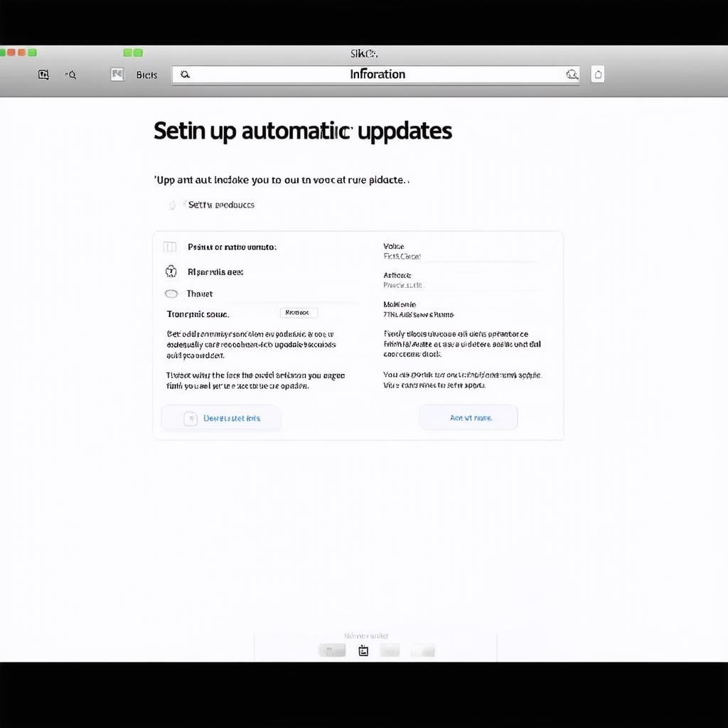
Task: Click the columns icon beside 'Psitut or natbe'
Action: tap(170, 247)
